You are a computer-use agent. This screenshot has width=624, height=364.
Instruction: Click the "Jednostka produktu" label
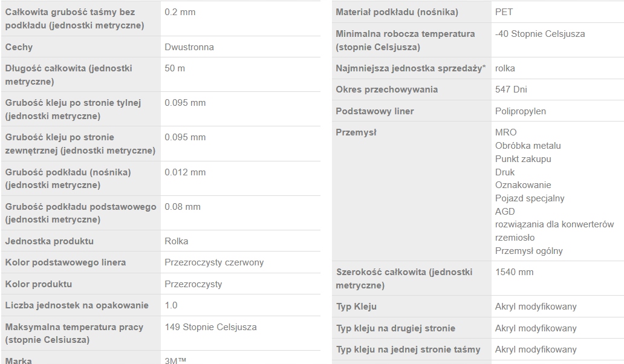[49, 241]
